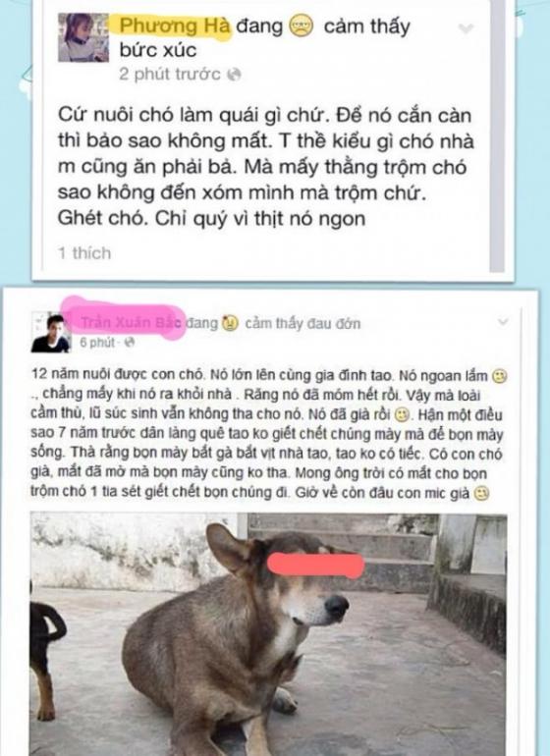
Task: Click the sad emoji after 'Nó ngoan lắm'
Action: click(499, 376)
